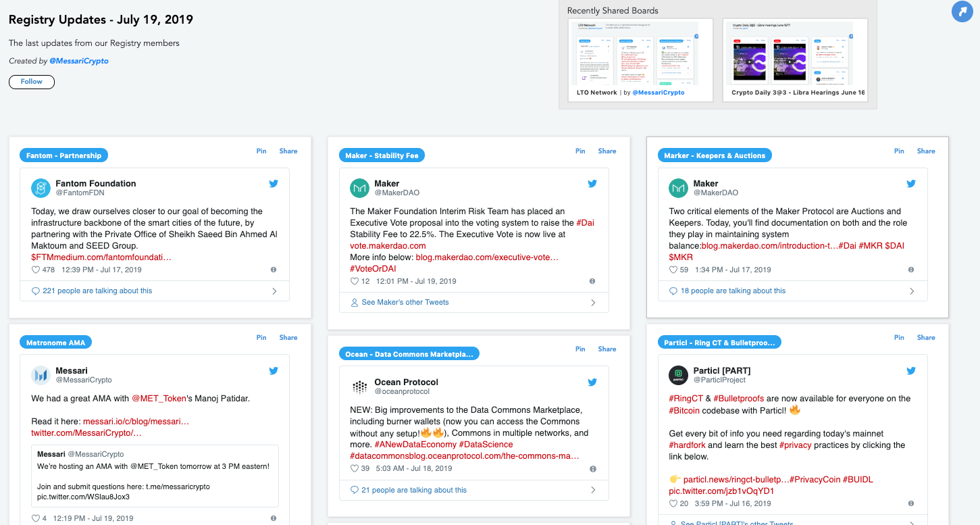
Task: Click the blue share arrow icon at top right
Action: 961,11
